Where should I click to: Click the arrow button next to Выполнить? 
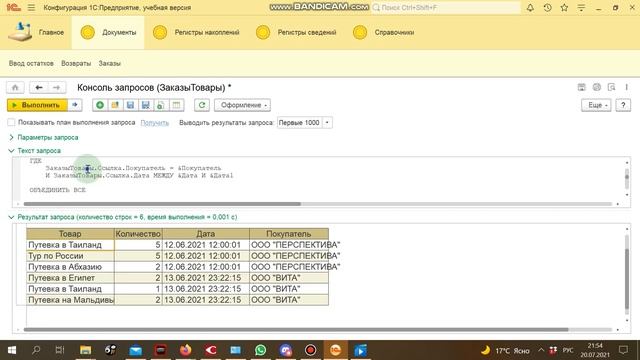[75, 105]
